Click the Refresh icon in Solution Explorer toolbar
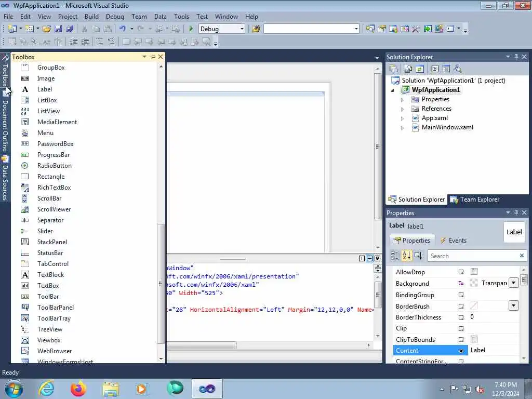The image size is (532, 399). pyautogui.click(x=420, y=69)
